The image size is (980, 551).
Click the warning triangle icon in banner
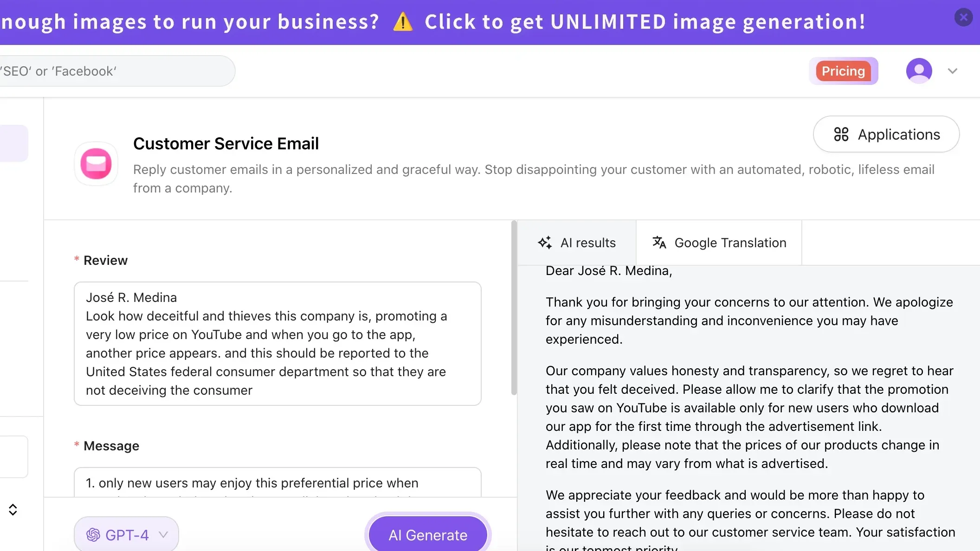pos(402,22)
